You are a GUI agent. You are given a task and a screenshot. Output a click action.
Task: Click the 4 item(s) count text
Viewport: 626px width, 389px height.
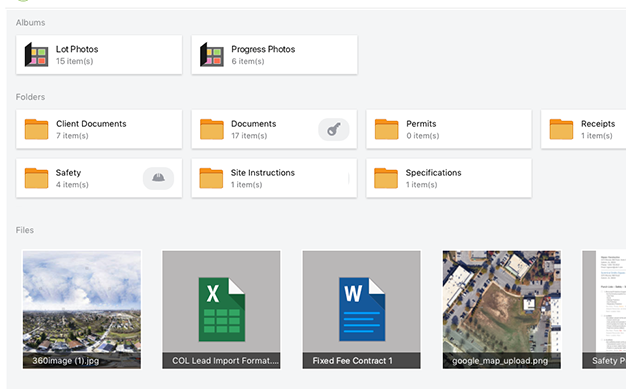pos(72,185)
